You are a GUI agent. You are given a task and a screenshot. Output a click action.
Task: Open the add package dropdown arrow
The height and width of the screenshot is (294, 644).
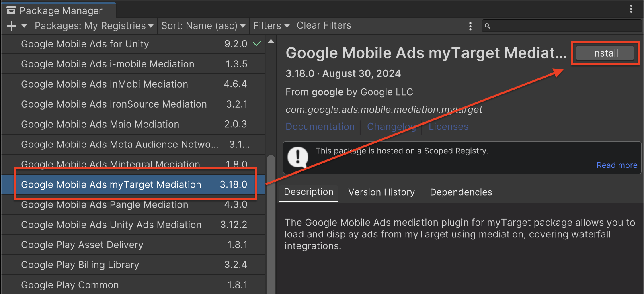tap(24, 26)
